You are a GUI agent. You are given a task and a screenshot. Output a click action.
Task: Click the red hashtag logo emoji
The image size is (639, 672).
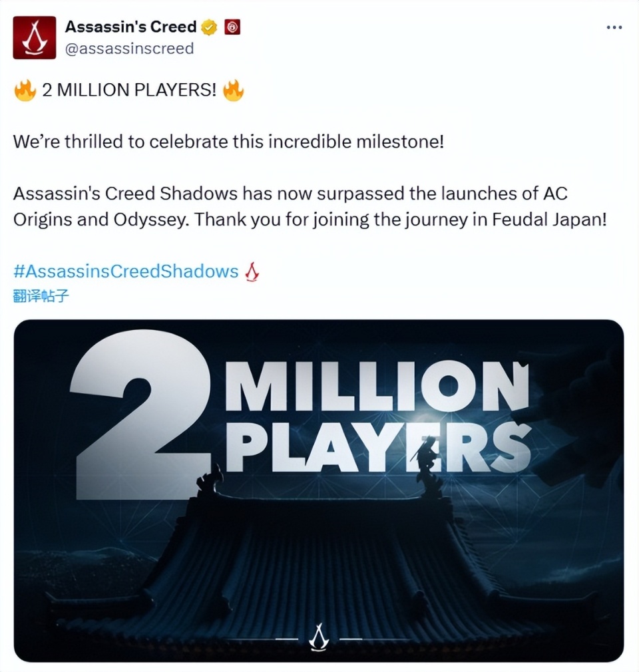(x=252, y=271)
